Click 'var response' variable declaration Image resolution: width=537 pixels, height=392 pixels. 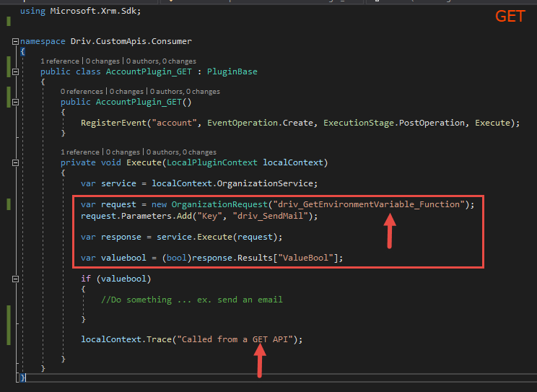coord(111,237)
